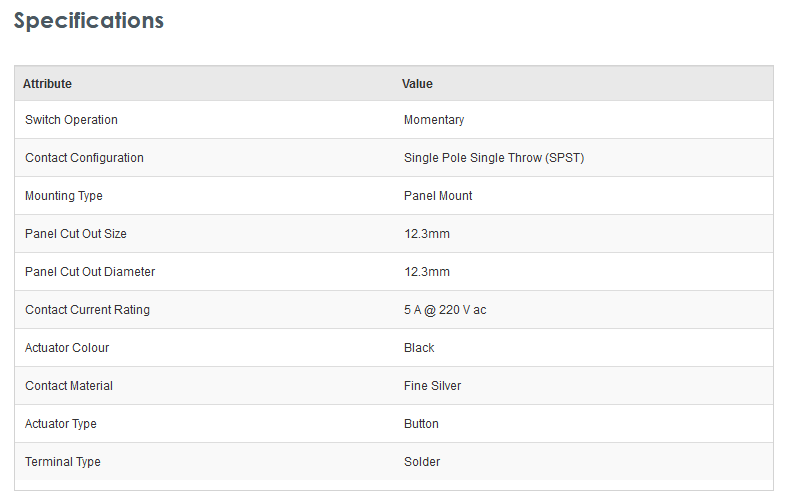The height and width of the screenshot is (499, 785).
Task: Select the Panel Mount value
Action: (x=438, y=196)
